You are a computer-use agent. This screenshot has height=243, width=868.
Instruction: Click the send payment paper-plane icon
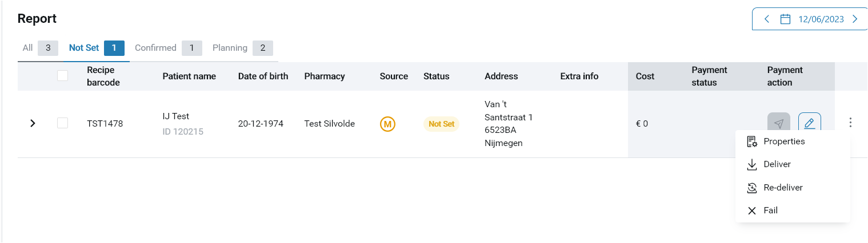pos(778,123)
